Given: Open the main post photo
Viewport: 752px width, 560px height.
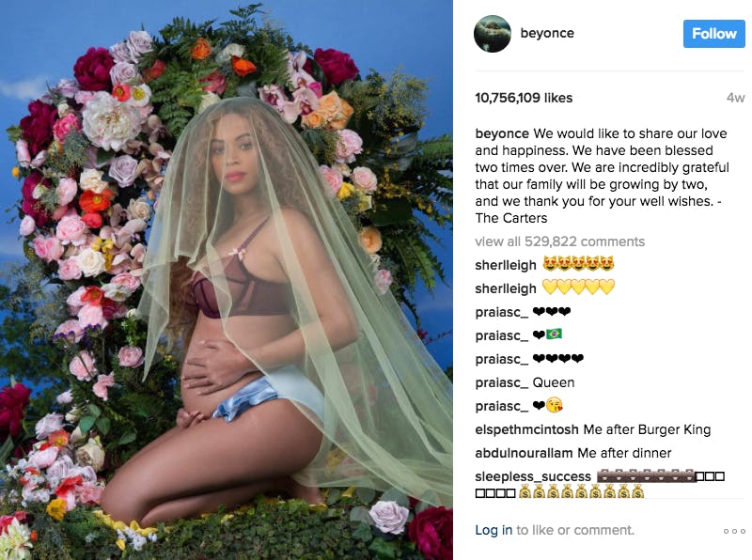Looking at the screenshot, I should [227, 280].
